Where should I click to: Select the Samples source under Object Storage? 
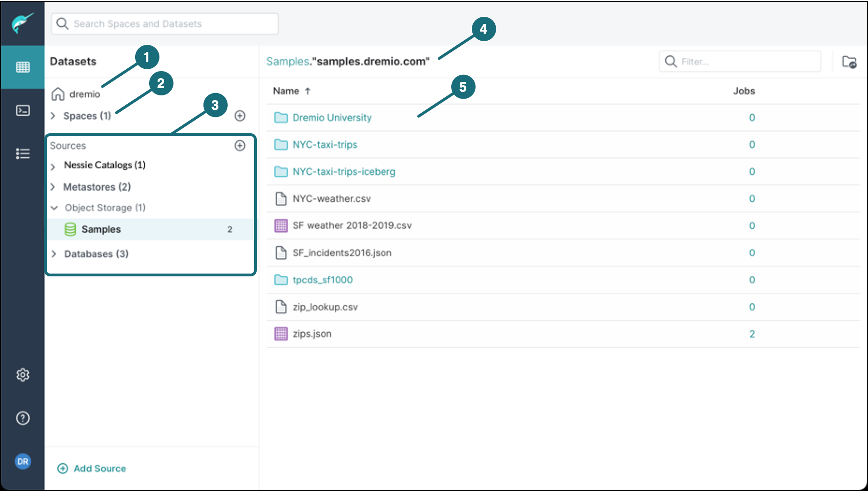click(x=101, y=229)
